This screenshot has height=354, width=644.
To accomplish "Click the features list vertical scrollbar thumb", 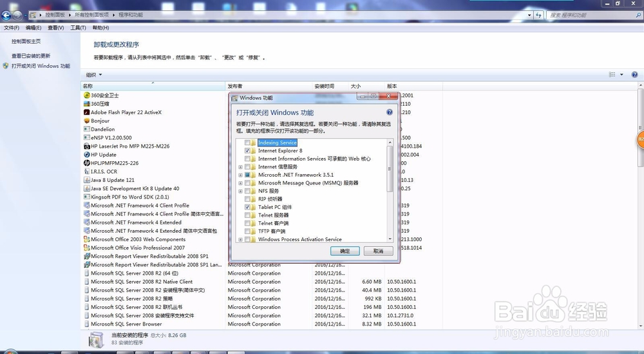I will (390, 168).
